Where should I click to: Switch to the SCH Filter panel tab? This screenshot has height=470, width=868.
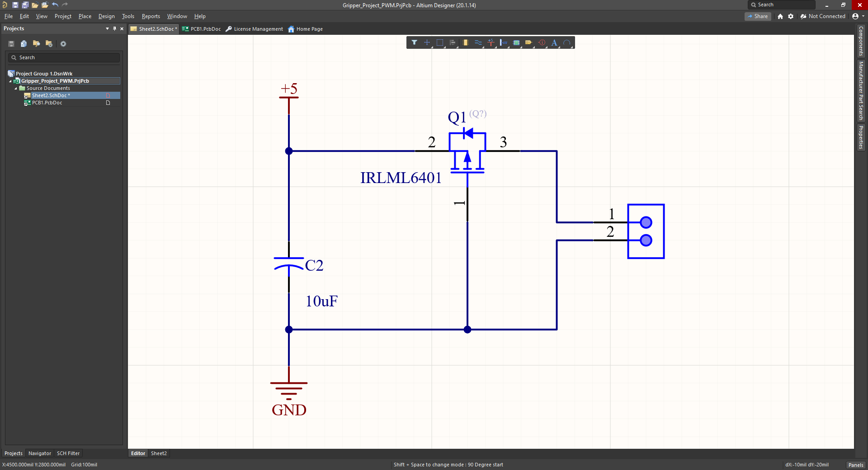tap(68, 453)
